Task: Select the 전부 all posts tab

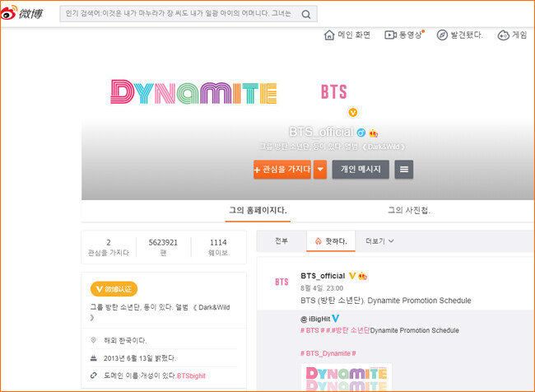Action: pos(281,241)
